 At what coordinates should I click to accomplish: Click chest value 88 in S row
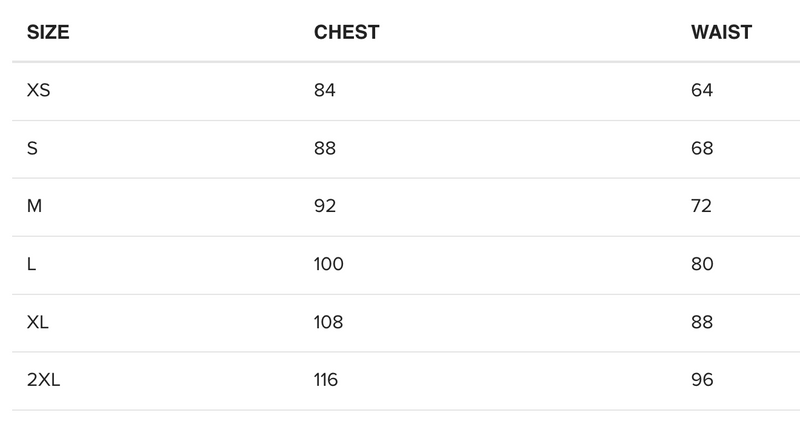(x=325, y=149)
